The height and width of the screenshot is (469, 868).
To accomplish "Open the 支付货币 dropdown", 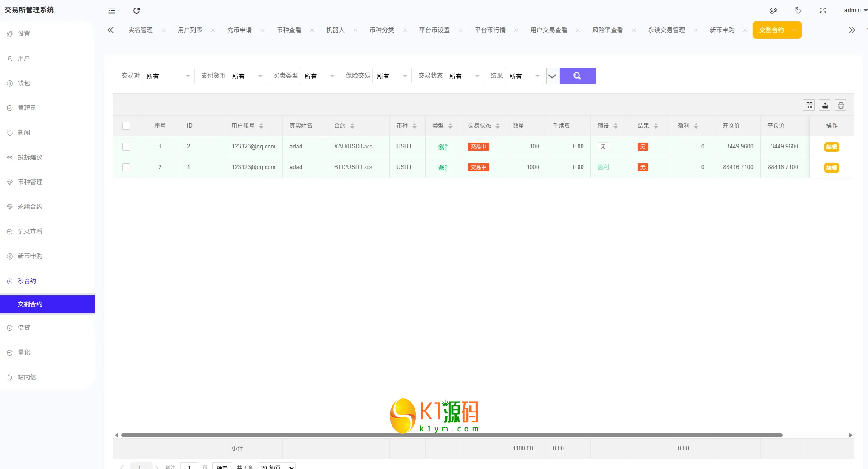I will point(247,76).
